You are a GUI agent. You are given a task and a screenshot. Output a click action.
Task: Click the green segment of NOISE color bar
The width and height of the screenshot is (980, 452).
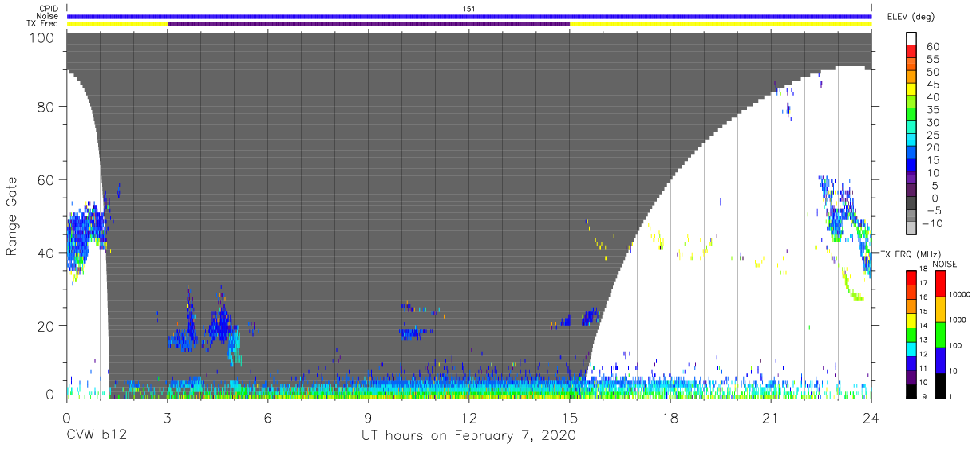coord(940,334)
